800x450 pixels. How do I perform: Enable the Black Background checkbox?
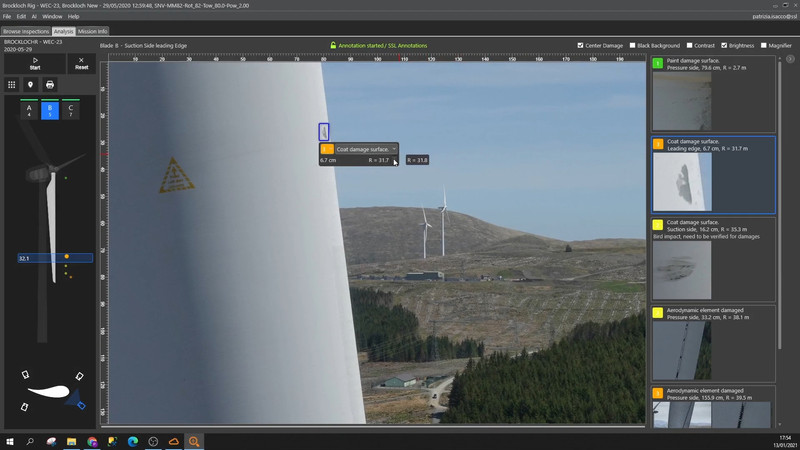click(x=632, y=45)
